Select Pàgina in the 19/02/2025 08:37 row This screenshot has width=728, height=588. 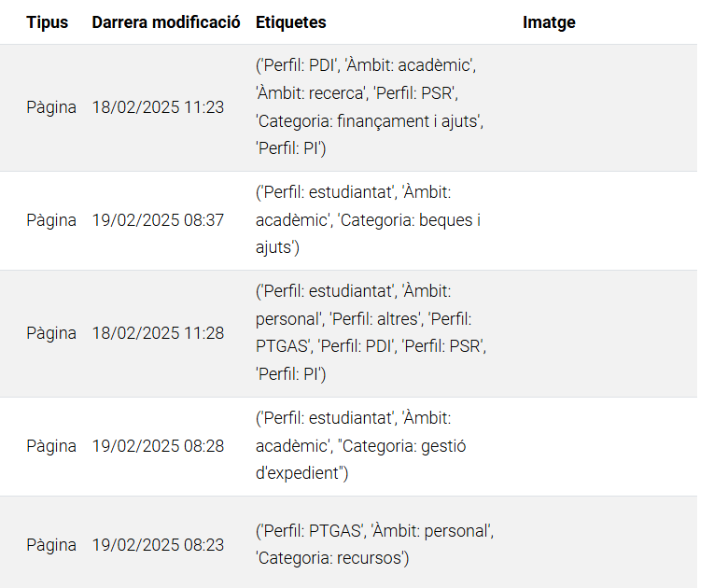tap(51, 220)
